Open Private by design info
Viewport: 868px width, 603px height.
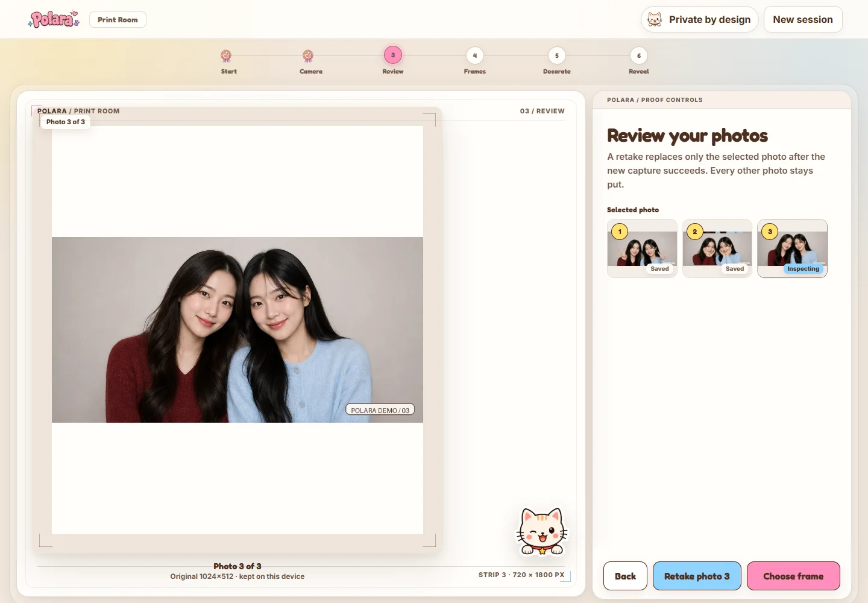699,19
